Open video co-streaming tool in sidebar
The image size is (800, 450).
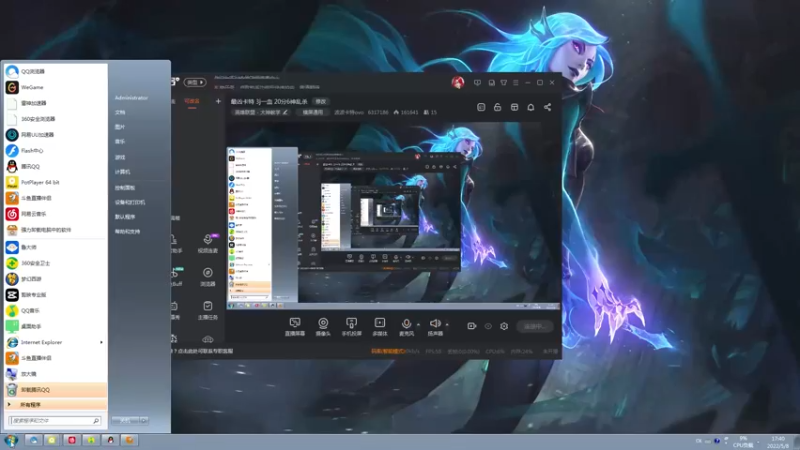coord(208,243)
